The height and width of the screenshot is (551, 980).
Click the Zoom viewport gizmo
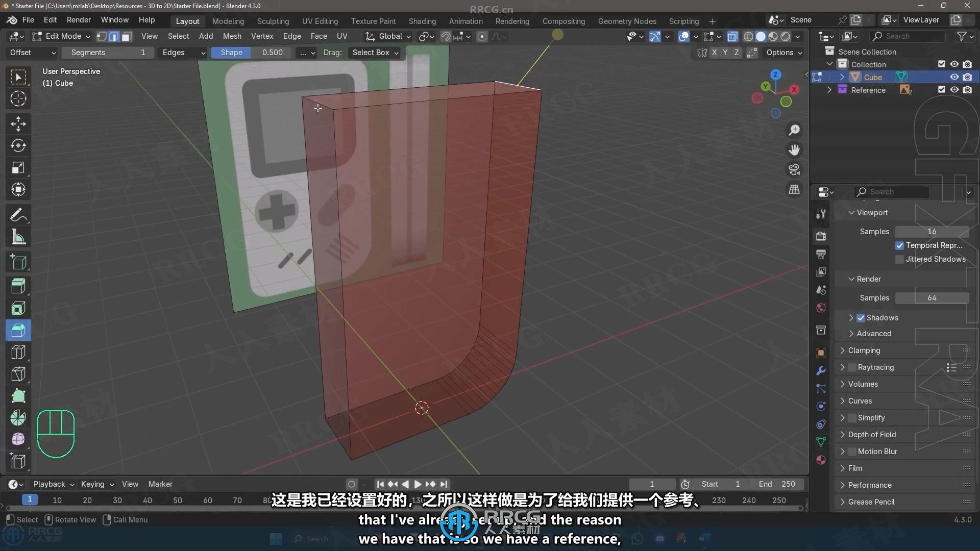794,131
